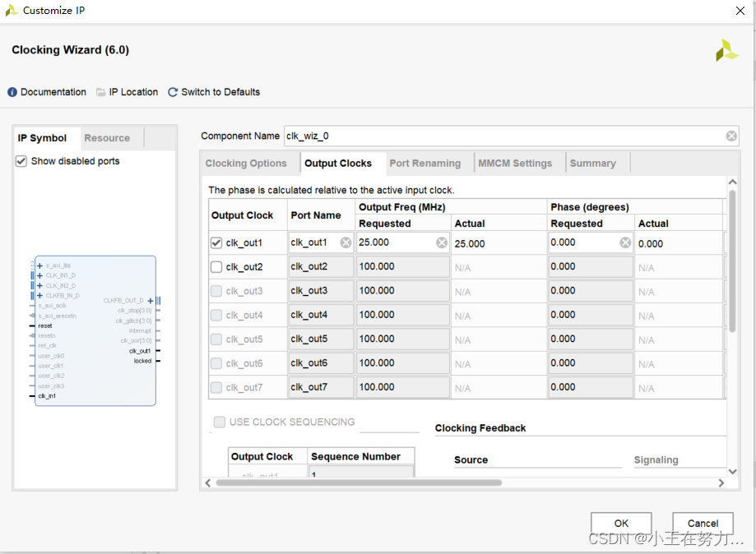The height and width of the screenshot is (554, 756).
Task: Clear the clk_out1 requested phase
Action: coord(625,242)
